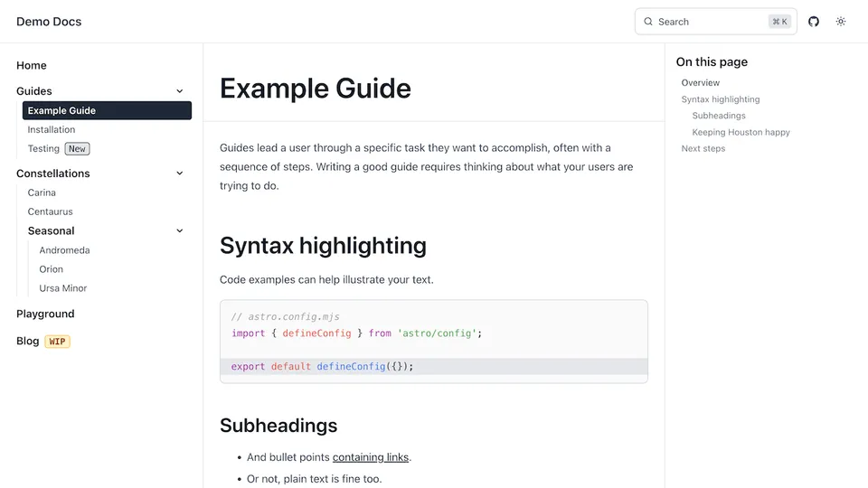868x488 pixels.
Task: Jump to Keeping Houston happy section
Action: tap(741, 132)
